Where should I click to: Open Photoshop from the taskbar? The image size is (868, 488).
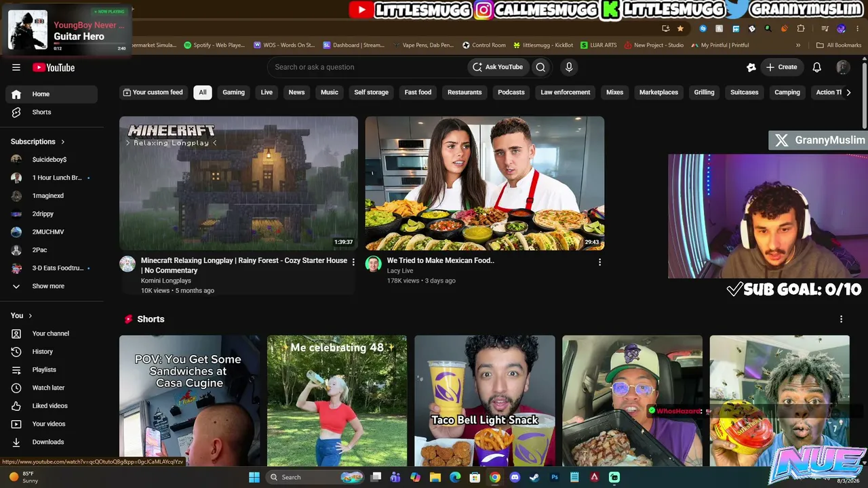tap(555, 477)
